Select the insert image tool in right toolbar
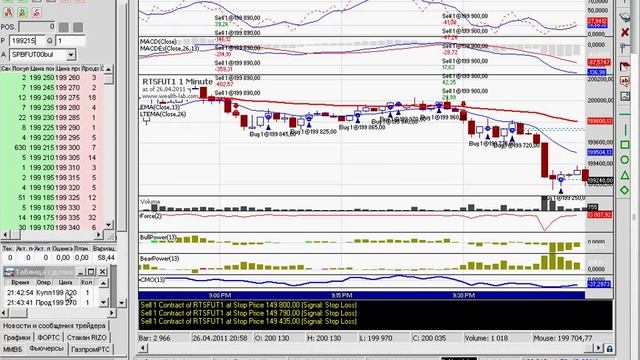This screenshot has height=360, width=640. [624, 96]
